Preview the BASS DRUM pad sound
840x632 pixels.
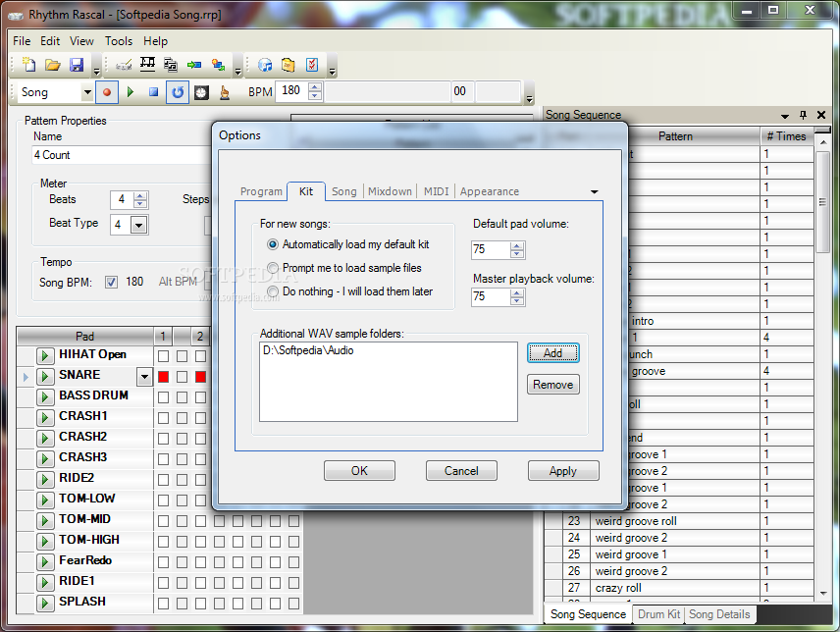click(x=45, y=396)
